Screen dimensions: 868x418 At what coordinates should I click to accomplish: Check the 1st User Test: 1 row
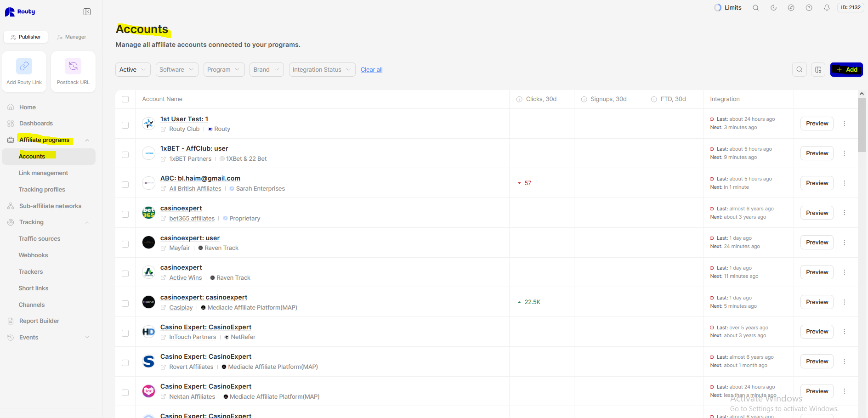[125, 125]
